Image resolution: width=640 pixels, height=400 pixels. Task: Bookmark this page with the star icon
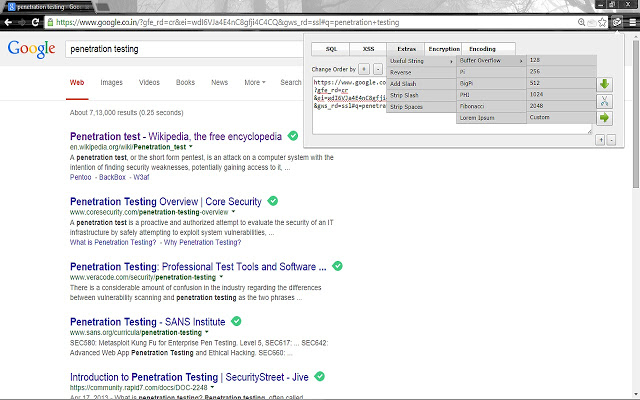pos(602,22)
